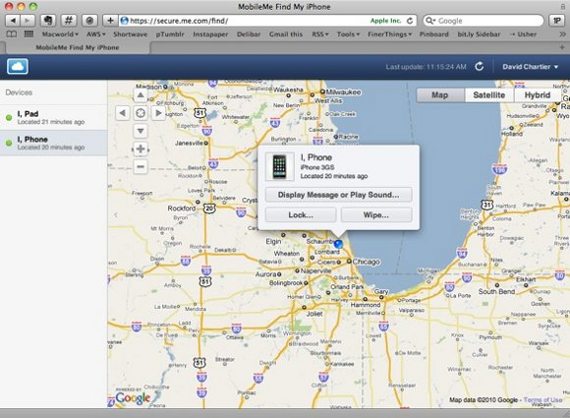This screenshot has height=418, width=570.
Task: Click the Devices sidebar heading
Action: (x=19, y=92)
